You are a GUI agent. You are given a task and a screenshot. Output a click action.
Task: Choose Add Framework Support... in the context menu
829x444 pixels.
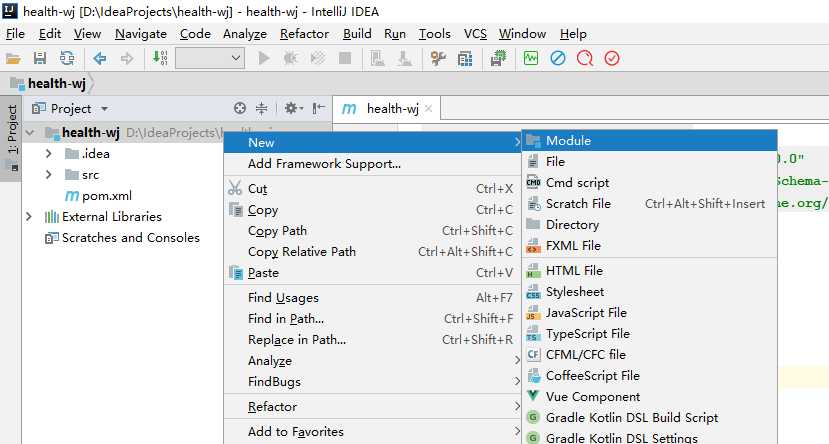[x=372, y=164]
